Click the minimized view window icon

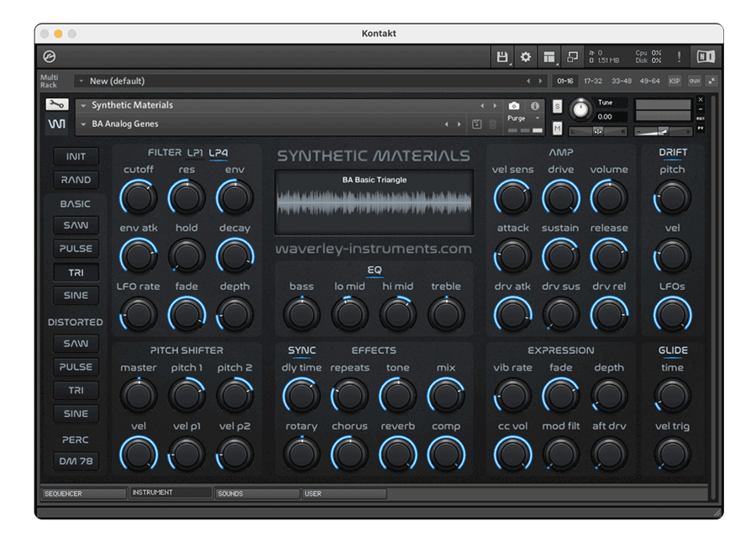[x=572, y=57]
